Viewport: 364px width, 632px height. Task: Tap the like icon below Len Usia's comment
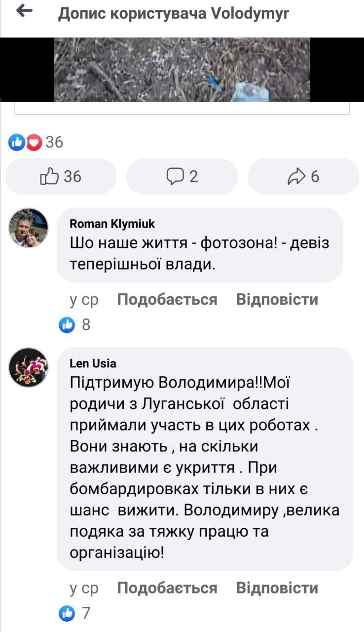point(66,613)
